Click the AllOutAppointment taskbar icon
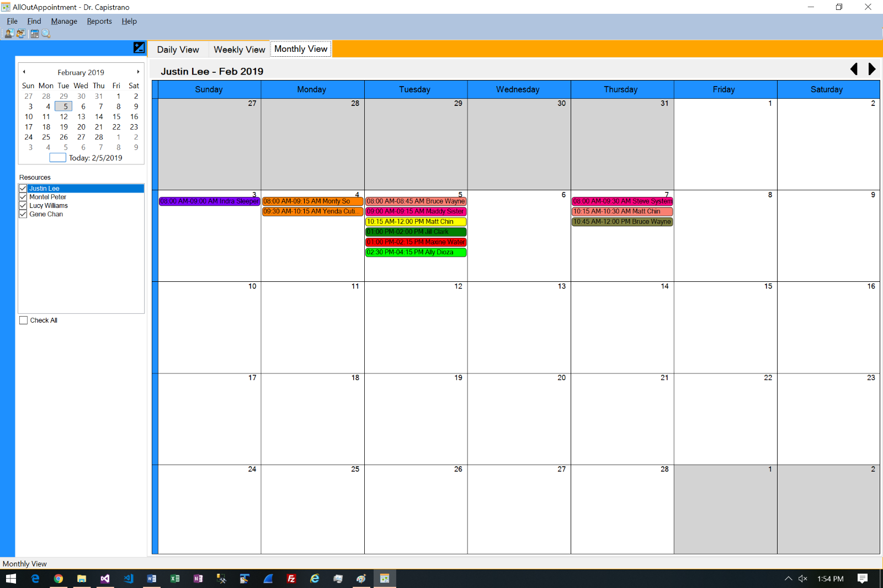 [x=385, y=579]
